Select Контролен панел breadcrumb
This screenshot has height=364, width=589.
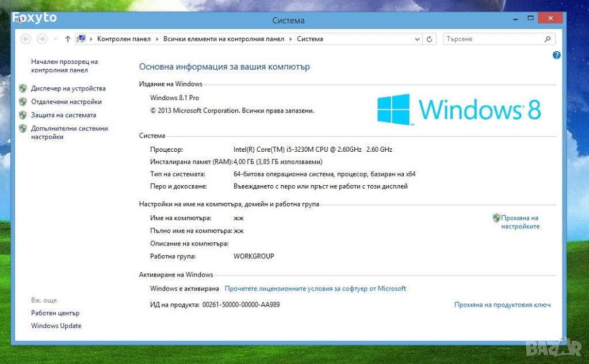124,39
